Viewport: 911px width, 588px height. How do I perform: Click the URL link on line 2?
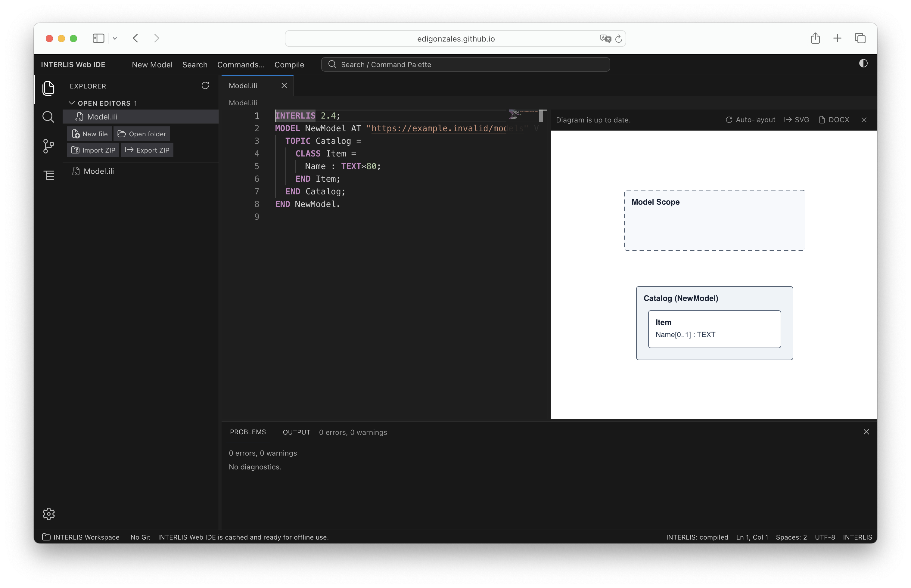tap(439, 128)
